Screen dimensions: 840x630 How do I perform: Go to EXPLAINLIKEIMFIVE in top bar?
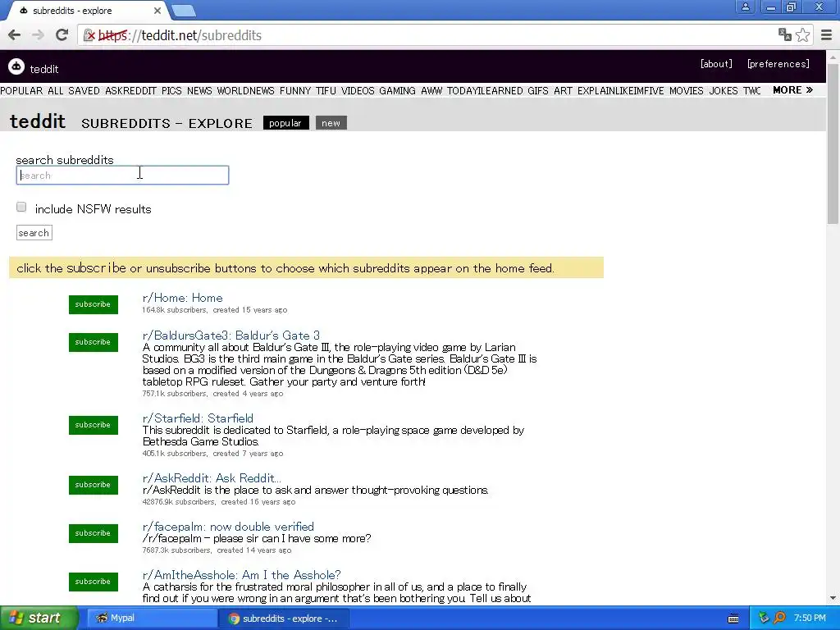620,90
